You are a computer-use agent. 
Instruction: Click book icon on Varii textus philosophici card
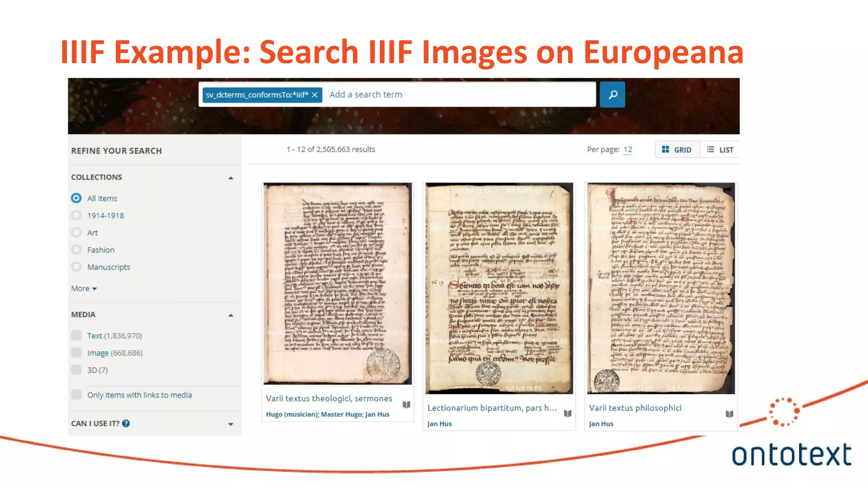729,414
